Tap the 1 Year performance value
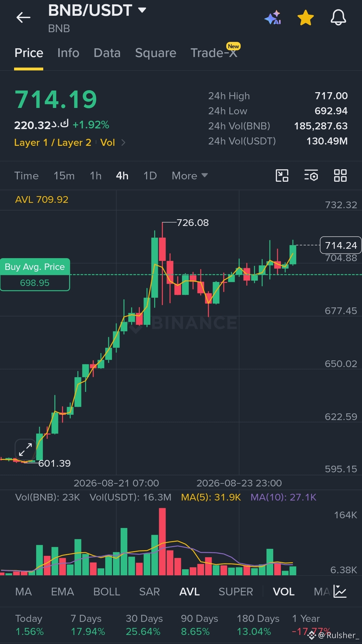Image resolution: width=362 pixels, height=644 pixels. 311,632
